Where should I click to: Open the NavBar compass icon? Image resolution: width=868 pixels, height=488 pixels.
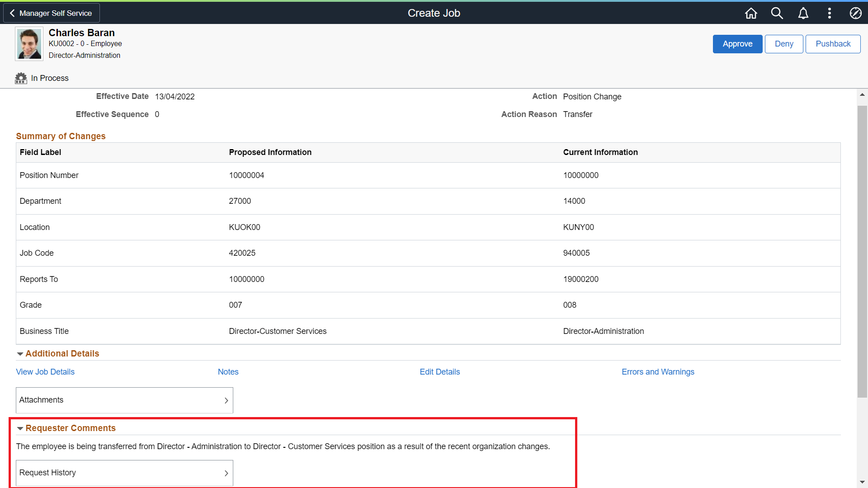tap(856, 13)
